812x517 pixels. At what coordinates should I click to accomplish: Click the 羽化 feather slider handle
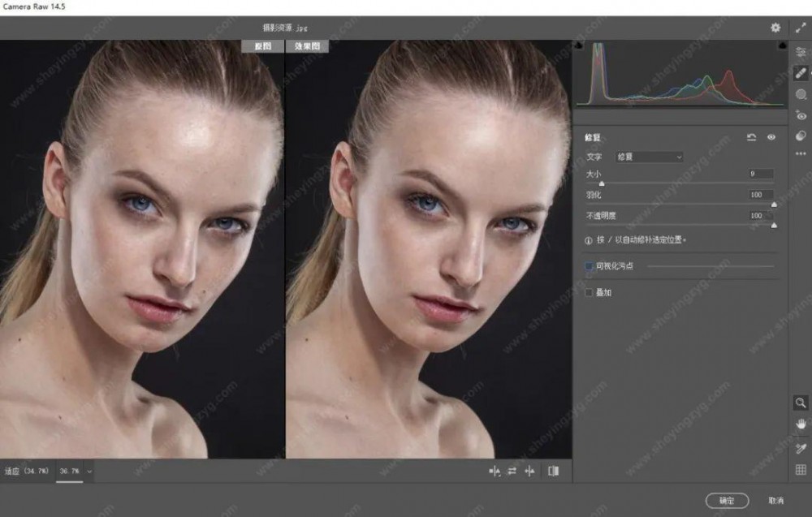773,205
